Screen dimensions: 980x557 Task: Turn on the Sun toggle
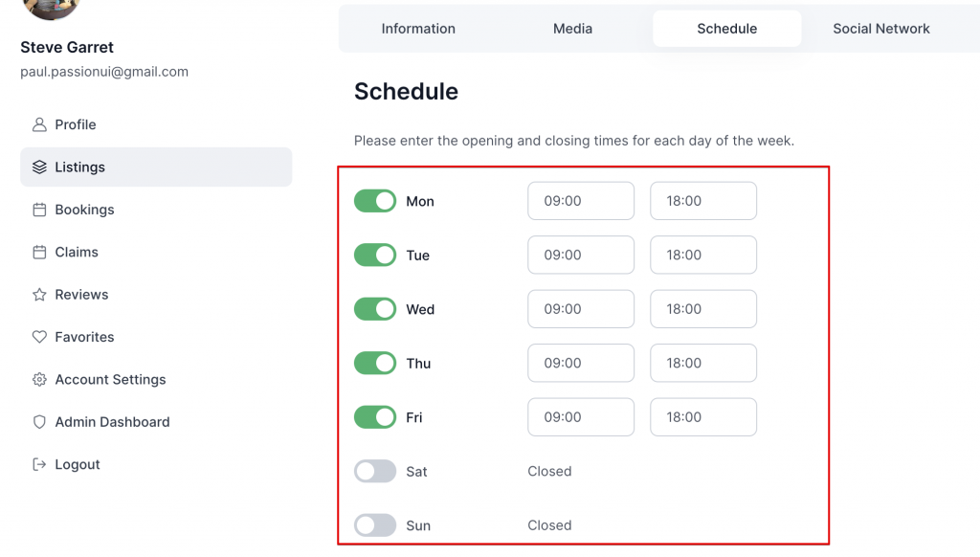click(375, 525)
